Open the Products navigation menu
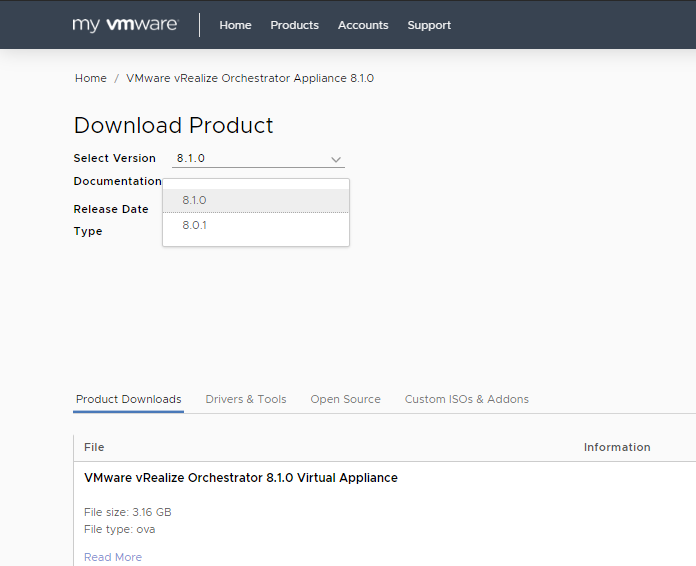This screenshot has height=566, width=696. (294, 25)
